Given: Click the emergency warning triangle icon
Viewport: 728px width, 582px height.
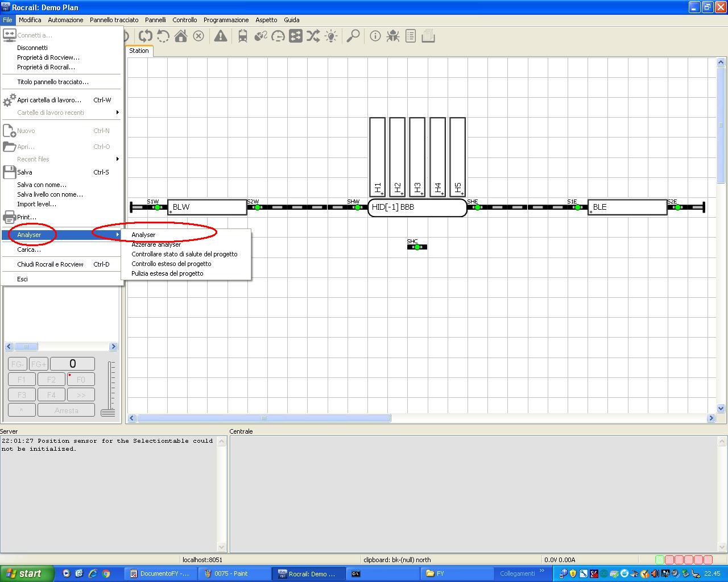Looking at the screenshot, I should tap(220, 36).
